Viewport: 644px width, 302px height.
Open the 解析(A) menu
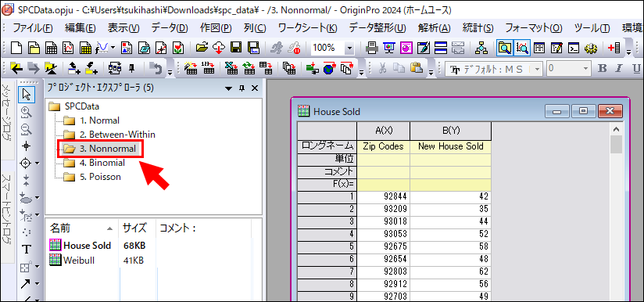pos(434,28)
